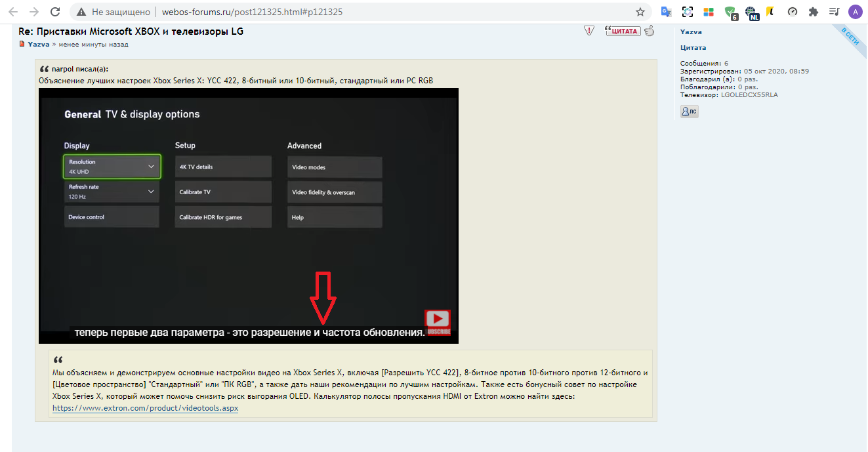Open the Chrome profile avatar menu
The image size is (868, 452).
pos(855,12)
